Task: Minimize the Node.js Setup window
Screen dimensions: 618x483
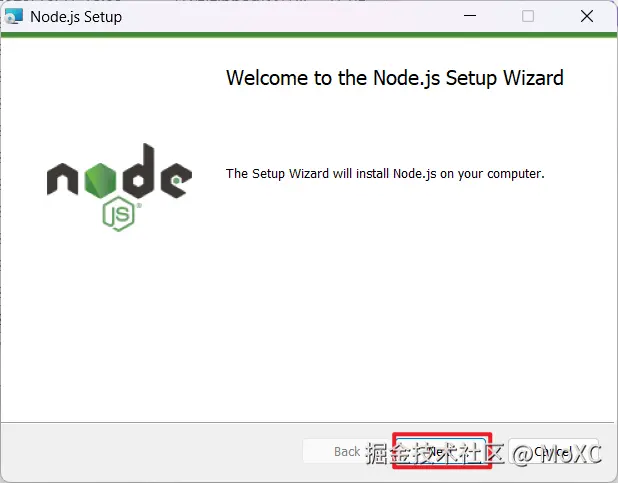Action: (470, 16)
